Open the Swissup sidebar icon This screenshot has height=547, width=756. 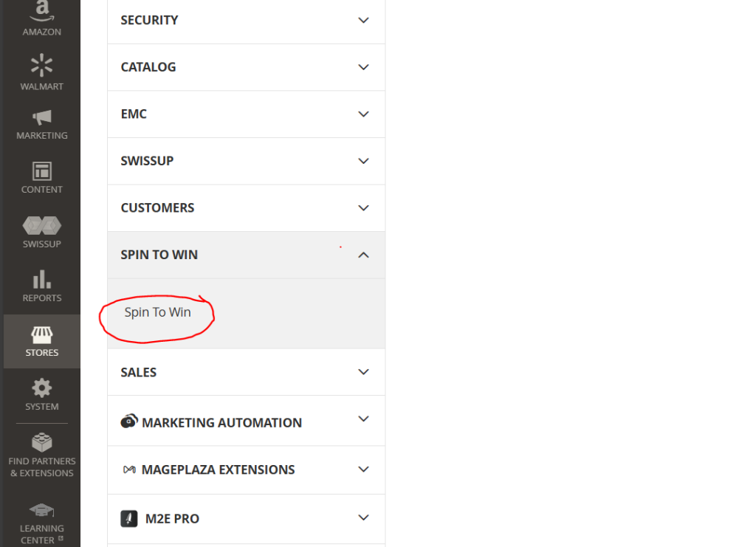pos(42,225)
